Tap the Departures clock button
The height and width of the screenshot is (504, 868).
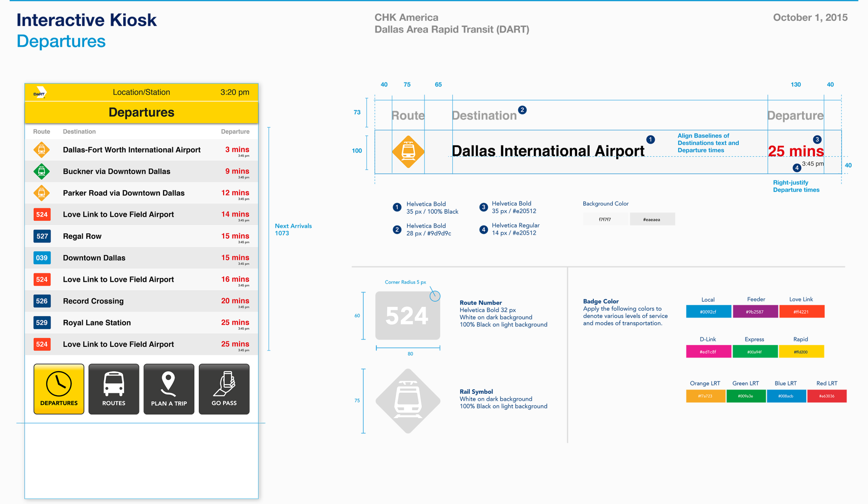click(x=59, y=389)
